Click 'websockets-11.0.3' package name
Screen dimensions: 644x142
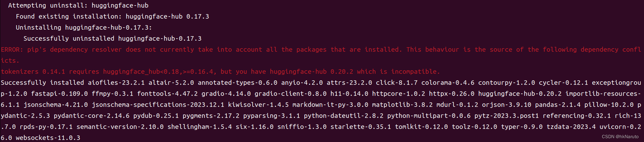pos(48,138)
